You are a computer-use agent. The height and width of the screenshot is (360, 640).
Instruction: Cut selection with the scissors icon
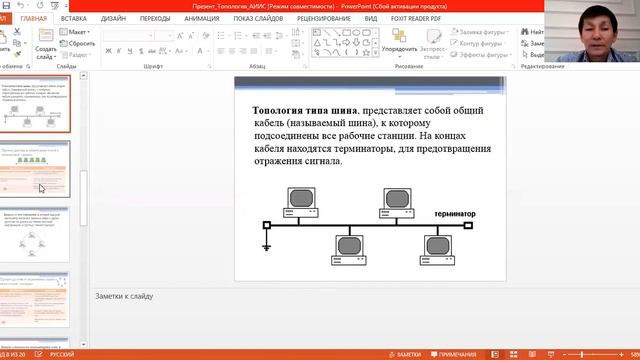coord(17,31)
